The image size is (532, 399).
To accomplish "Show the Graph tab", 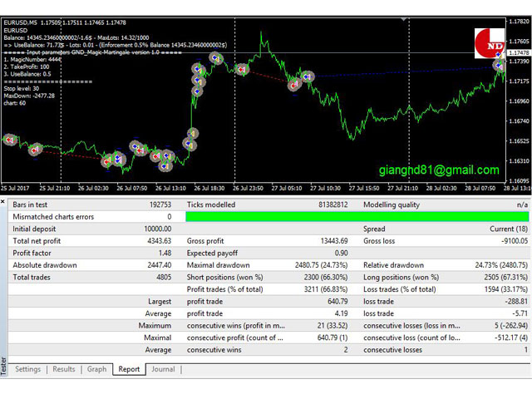I will click(x=96, y=369).
